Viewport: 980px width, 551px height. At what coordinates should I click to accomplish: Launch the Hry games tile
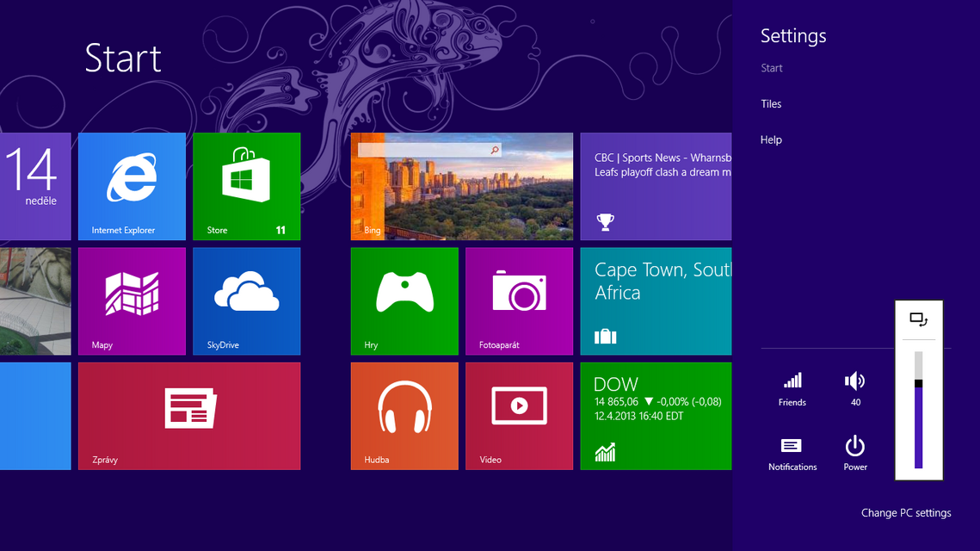[x=404, y=300]
